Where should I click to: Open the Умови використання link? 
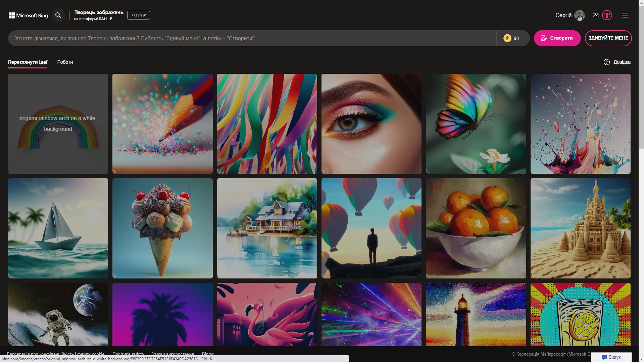point(173,354)
